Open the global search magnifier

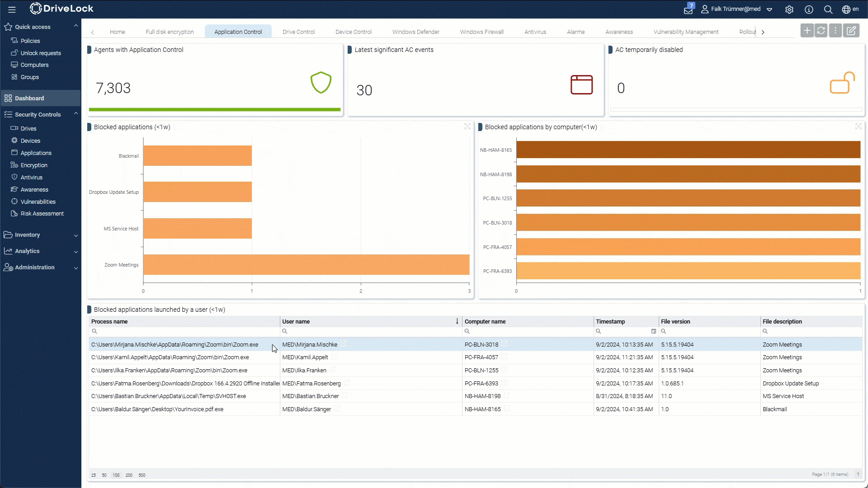pos(828,9)
